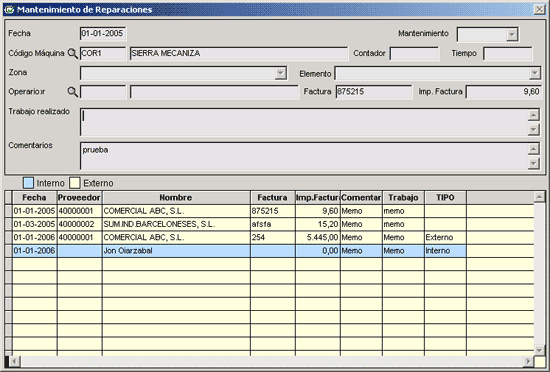Open the Zona dropdown
This screenshot has height=372, width=550.
(x=281, y=73)
